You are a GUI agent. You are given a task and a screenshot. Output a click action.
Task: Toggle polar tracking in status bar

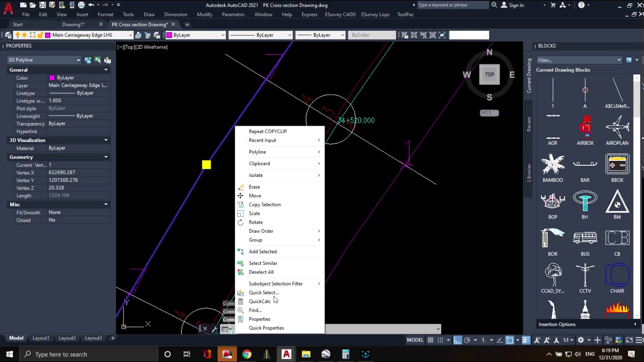(467, 340)
